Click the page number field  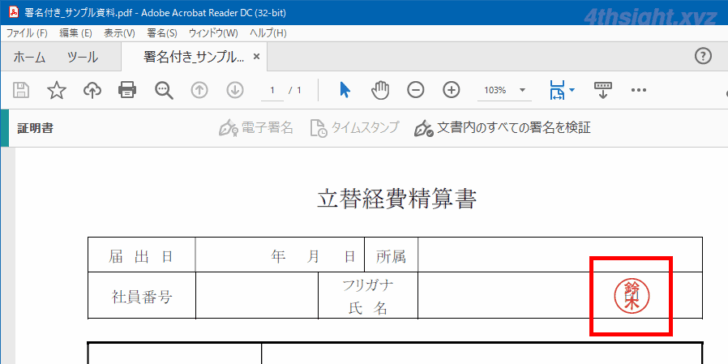[273, 90]
